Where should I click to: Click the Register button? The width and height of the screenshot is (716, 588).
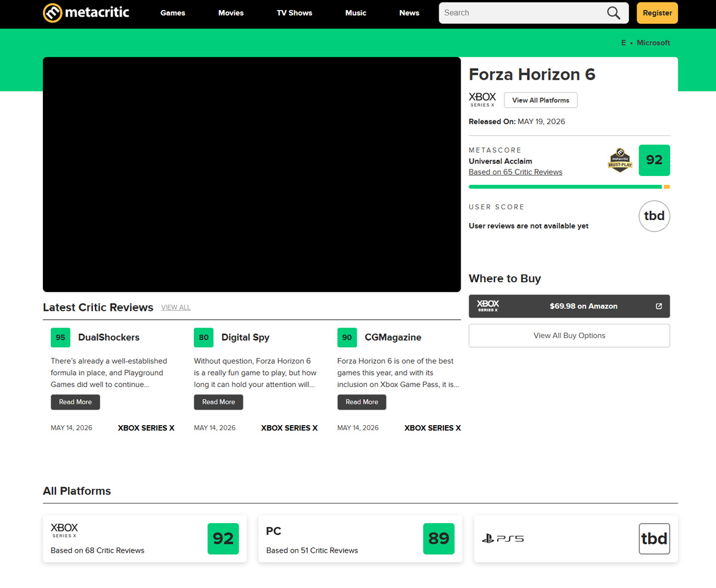click(x=657, y=13)
